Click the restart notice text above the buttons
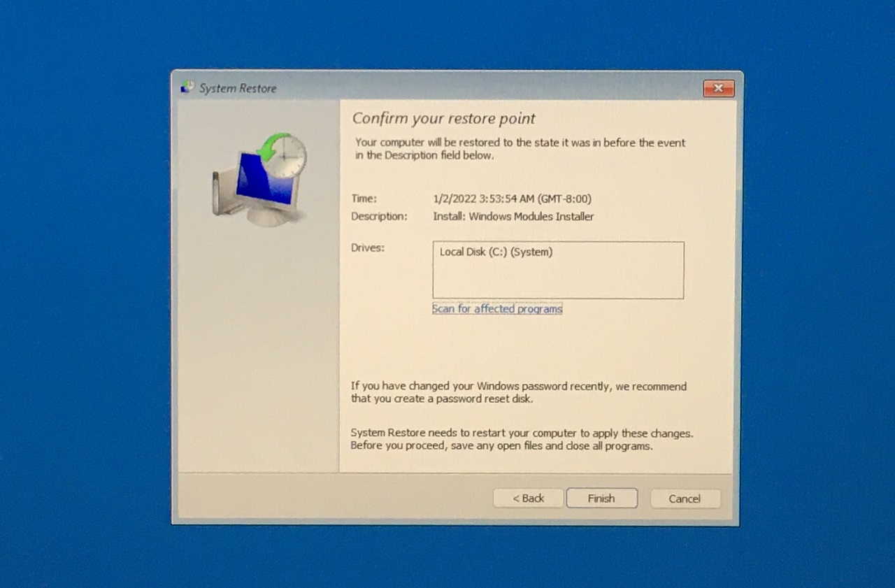Screen dimensions: 895x588 [x=521, y=439]
